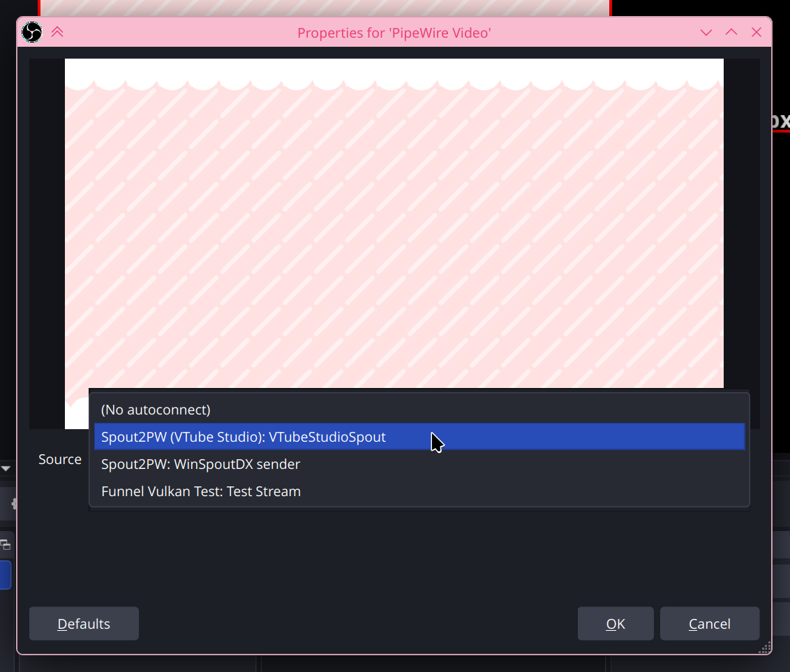This screenshot has height=672, width=790.
Task: Maximize the Properties dialog with the up chevron
Action: coord(731,33)
